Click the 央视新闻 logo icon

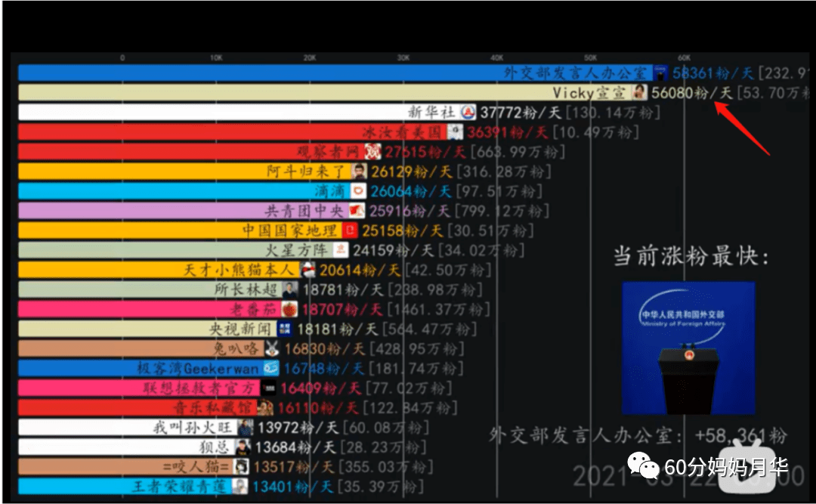(284, 329)
